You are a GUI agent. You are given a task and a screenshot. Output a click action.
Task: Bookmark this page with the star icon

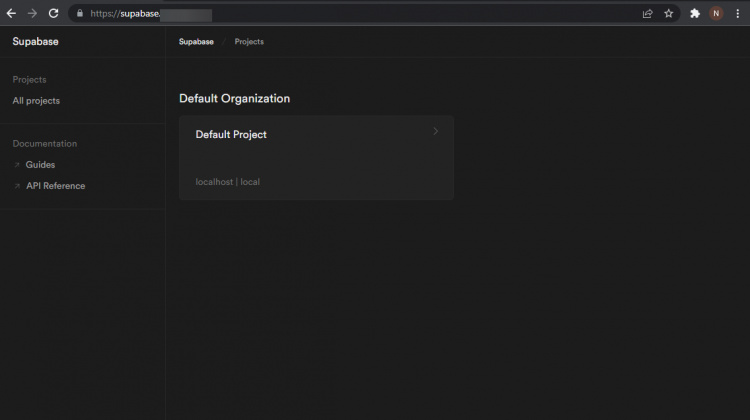tap(668, 14)
